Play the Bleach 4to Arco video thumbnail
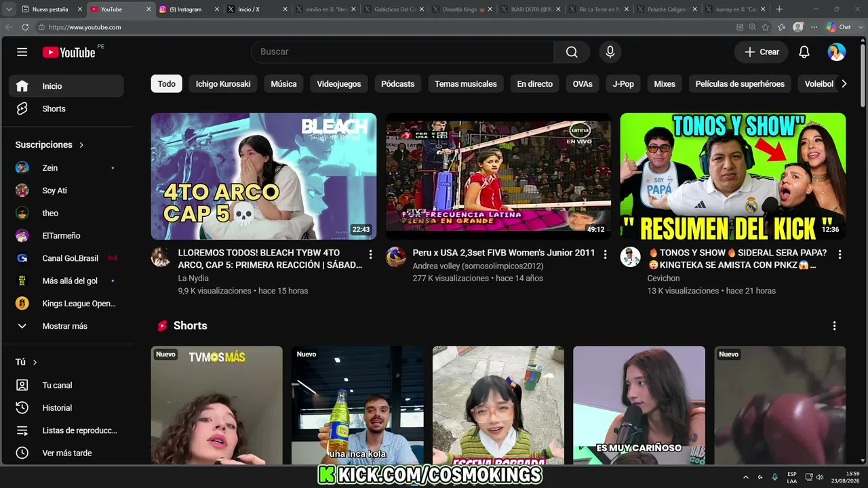The height and width of the screenshot is (488, 868). 264,176
